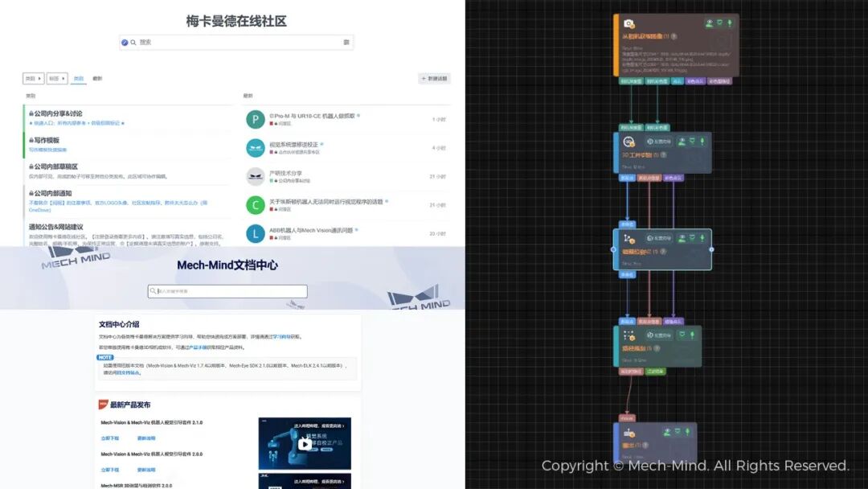Click the 3D工件识别 node's recognition icon

pos(628,141)
